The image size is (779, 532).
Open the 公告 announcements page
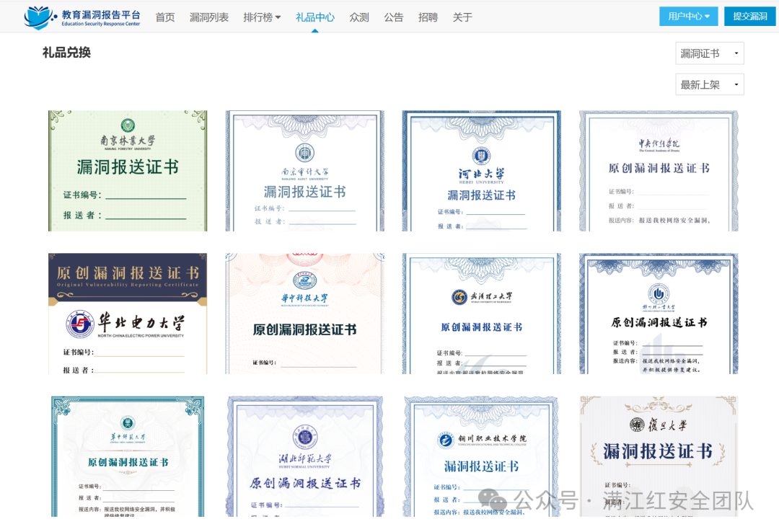coord(394,17)
